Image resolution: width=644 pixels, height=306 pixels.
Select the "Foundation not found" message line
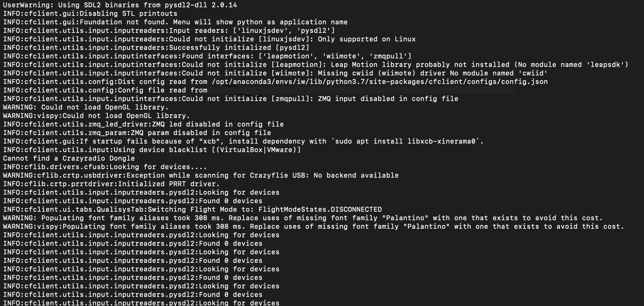[x=175, y=22]
